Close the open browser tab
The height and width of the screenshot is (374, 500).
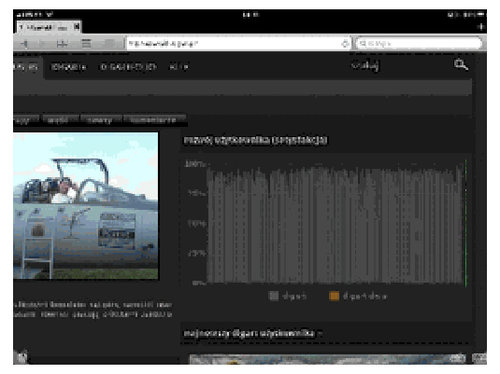coord(77,27)
